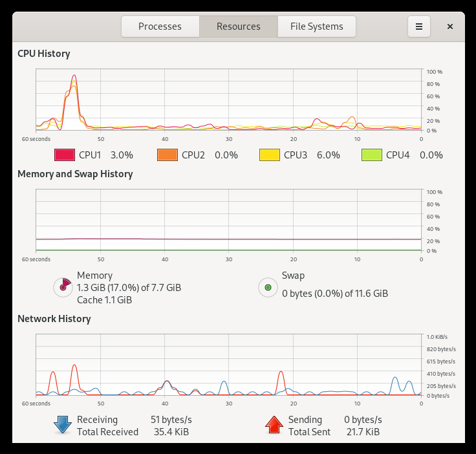
Task: Click the Sending label
Action: pyautogui.click(x=305, y=420)
